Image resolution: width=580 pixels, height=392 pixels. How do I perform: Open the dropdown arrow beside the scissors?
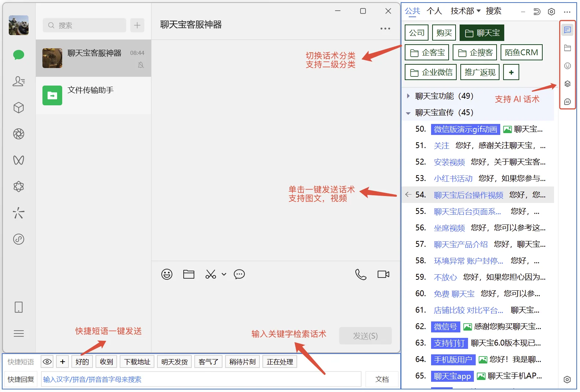click(224, 274)
